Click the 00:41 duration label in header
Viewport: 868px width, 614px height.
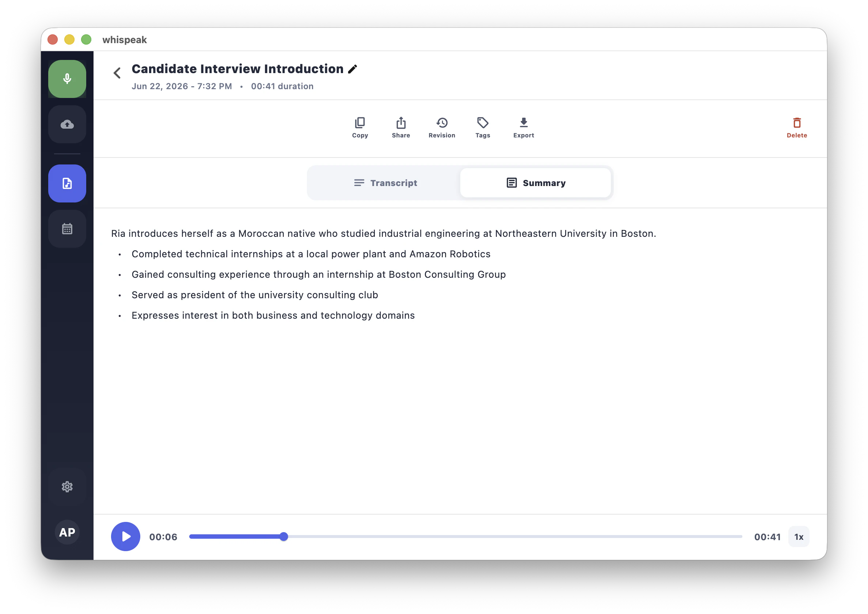pos(282,86)
